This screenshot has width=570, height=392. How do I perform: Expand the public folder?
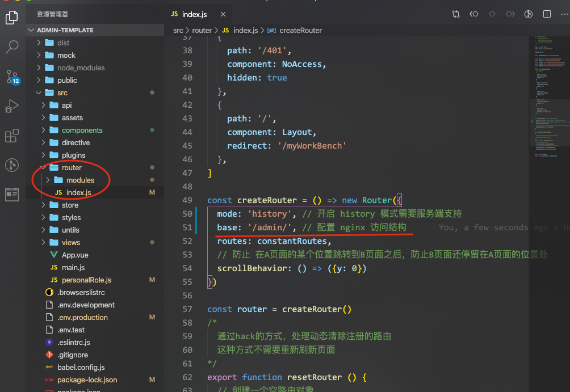pyautogui.click(x=95, y=81)
